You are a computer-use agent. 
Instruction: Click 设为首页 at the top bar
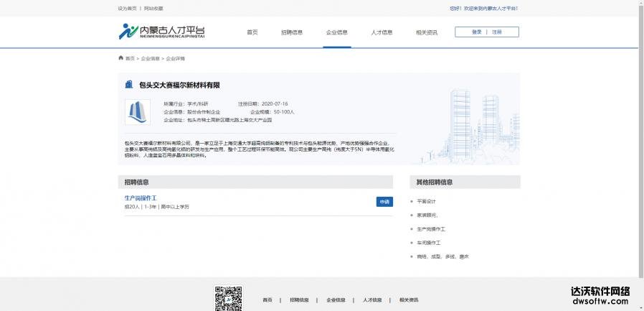[128, 8]
